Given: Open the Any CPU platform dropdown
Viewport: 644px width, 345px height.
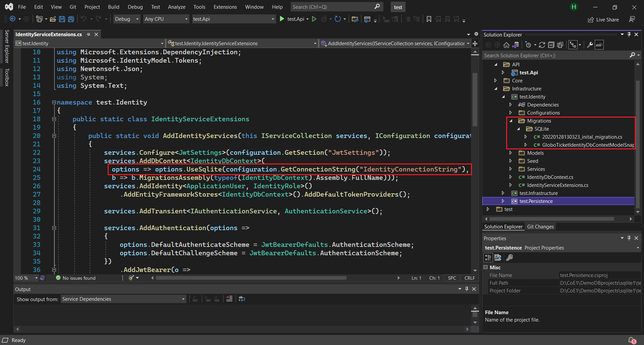Looking at the screenshot, I should (166, 19).
